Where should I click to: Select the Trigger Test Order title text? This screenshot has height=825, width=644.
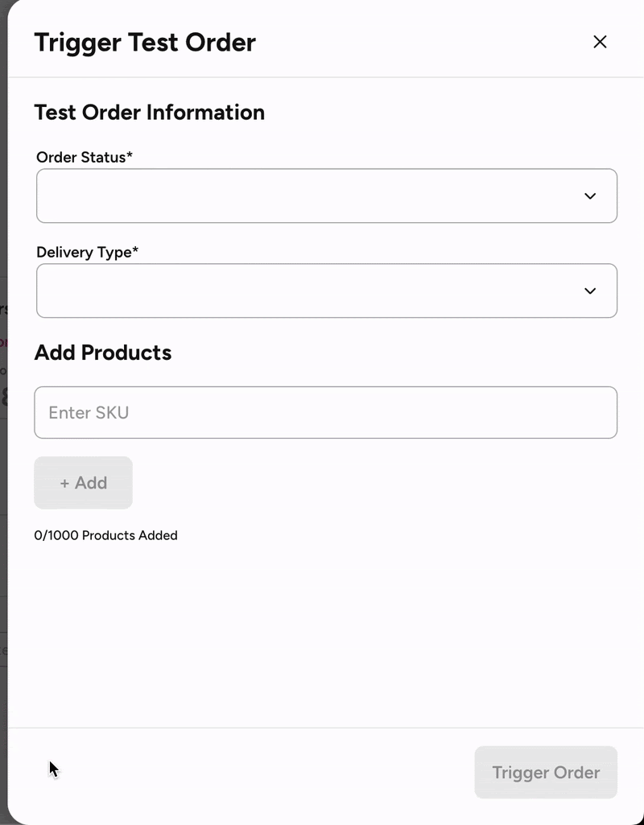[145, 42]
